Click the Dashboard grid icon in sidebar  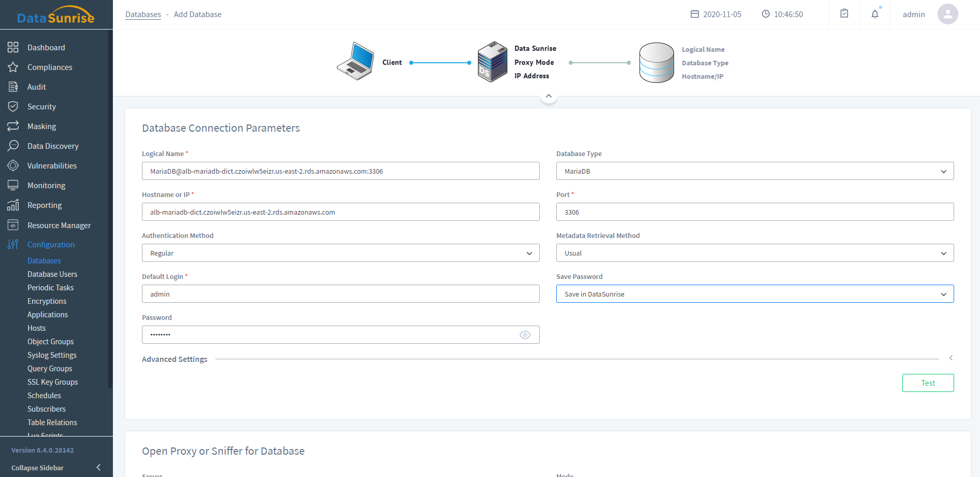tap(13, 48)
